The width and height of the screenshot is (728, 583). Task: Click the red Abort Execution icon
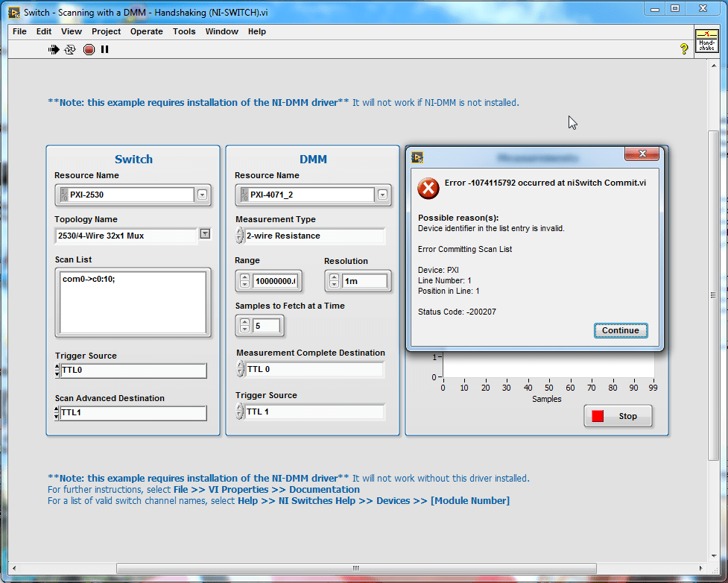89,49
